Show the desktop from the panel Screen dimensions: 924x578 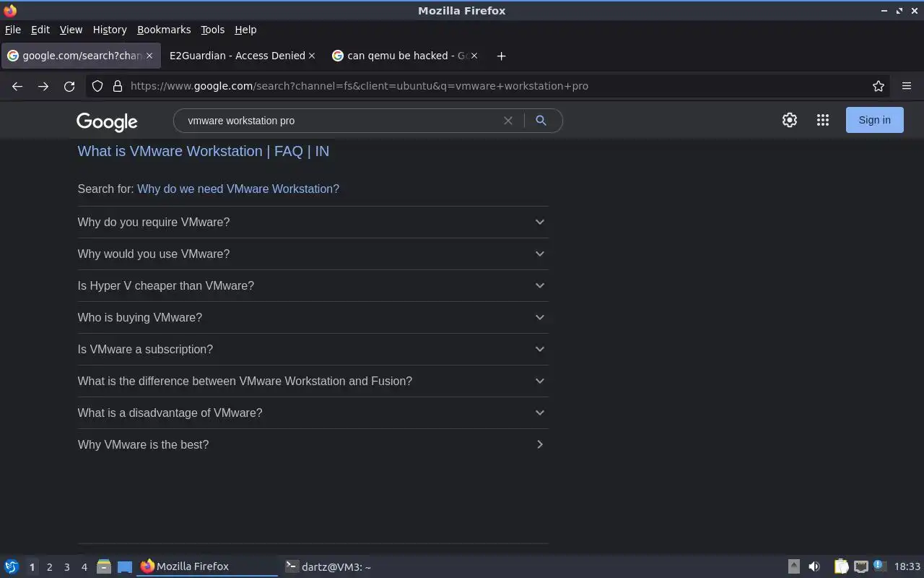pos(125,566)
